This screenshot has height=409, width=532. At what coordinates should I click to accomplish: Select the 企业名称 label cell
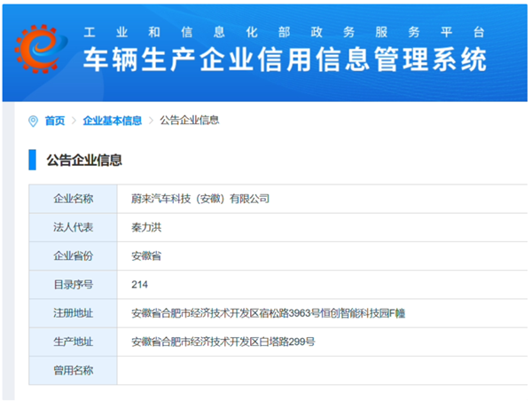pyautogui.click(x=73, y=199)
